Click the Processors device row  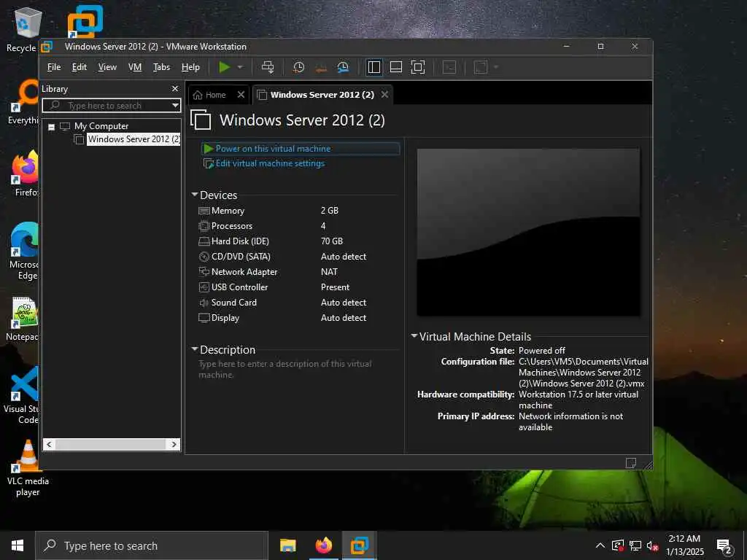(298, 226)
